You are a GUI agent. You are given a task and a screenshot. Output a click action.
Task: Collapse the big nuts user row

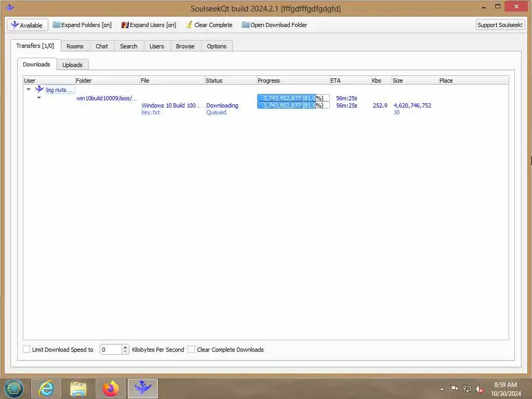(29, 89)
